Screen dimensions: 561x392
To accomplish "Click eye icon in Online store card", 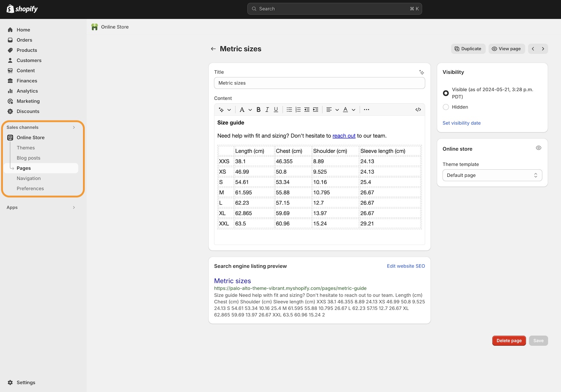I will coord(538,148).
